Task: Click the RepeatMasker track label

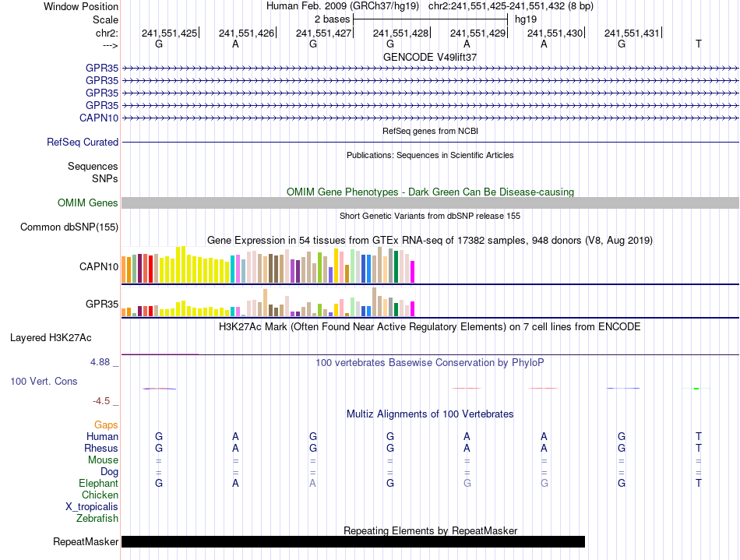Action: pyautogui.click(x=86, y=541)
